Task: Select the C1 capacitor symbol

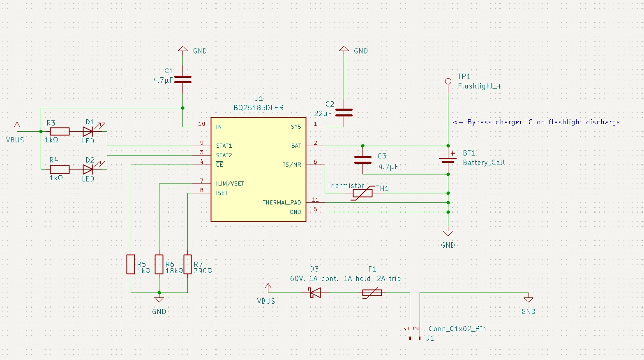Action: [183, 79]
